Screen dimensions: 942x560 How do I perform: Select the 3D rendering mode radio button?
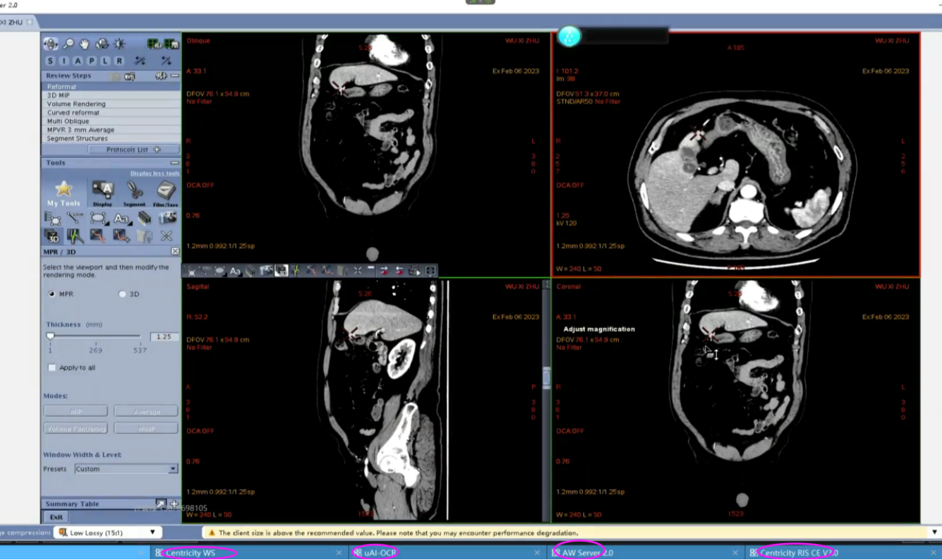point(122,294)
